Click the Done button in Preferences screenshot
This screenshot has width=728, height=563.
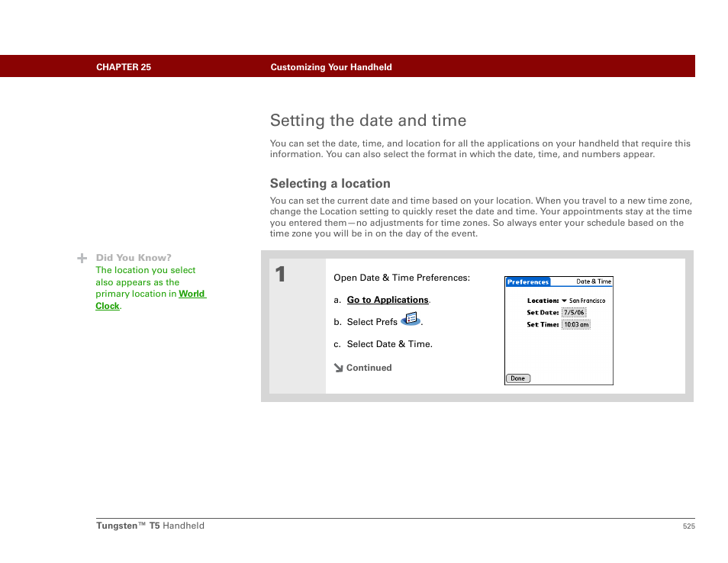coord(517,378)
